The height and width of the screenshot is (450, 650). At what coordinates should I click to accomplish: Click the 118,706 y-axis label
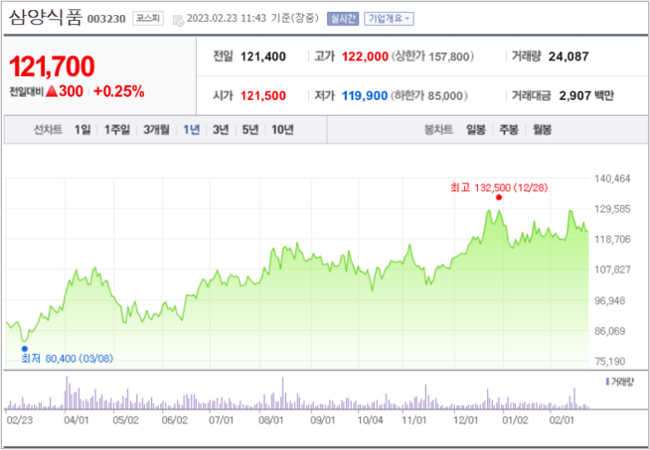(613, 239)
